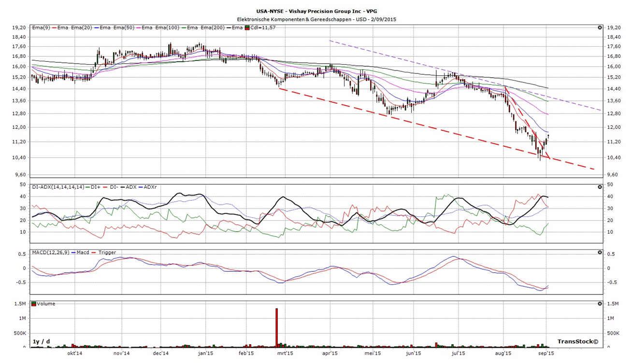Image resolution: width=632 pixels, height=364 pixels.
Task: Click the mrt'15 date axis label
Action: click(285, 353)
